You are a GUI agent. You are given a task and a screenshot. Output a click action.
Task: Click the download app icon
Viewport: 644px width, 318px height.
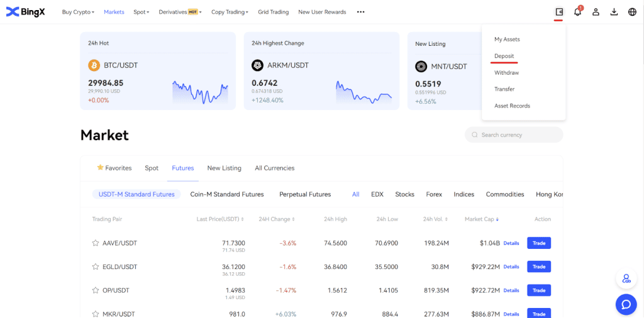pos(614,12)
